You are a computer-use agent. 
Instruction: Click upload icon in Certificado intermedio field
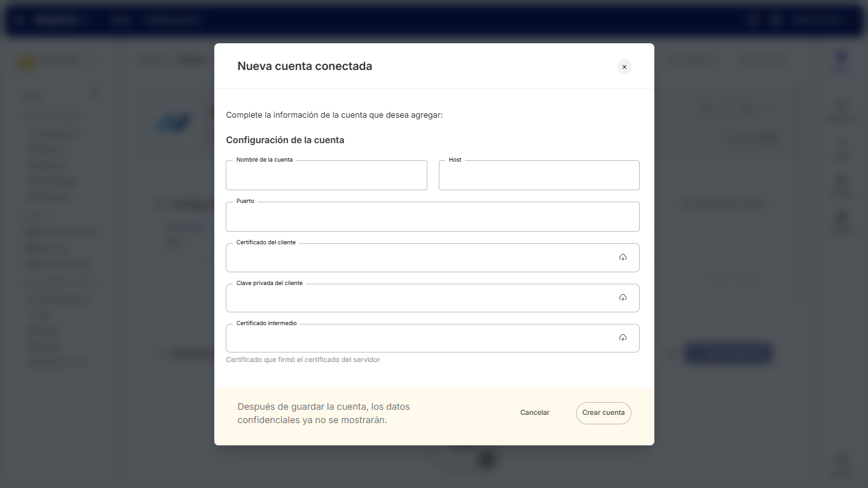(x=623, y=338)
